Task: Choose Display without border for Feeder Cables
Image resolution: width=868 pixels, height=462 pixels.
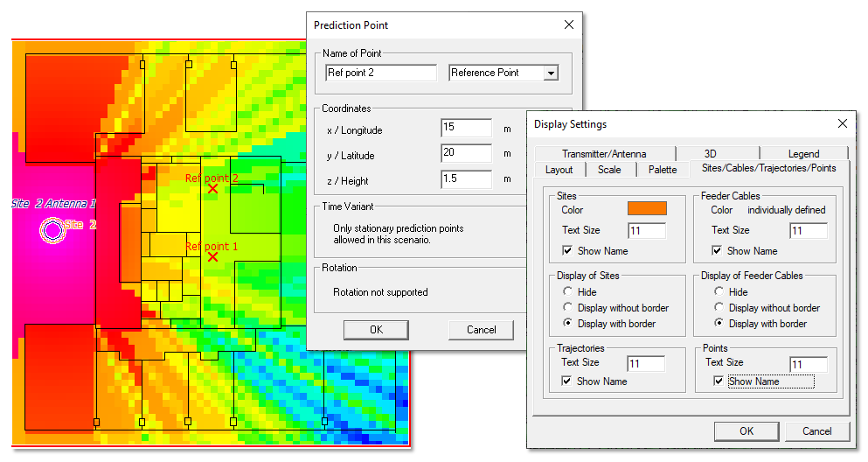Action: click(719, 308)
